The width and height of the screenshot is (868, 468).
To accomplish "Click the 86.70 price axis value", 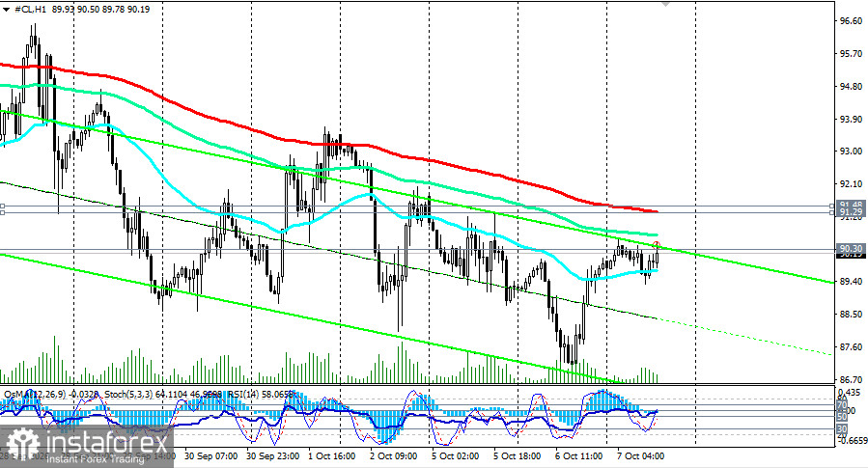I will 851,379.
